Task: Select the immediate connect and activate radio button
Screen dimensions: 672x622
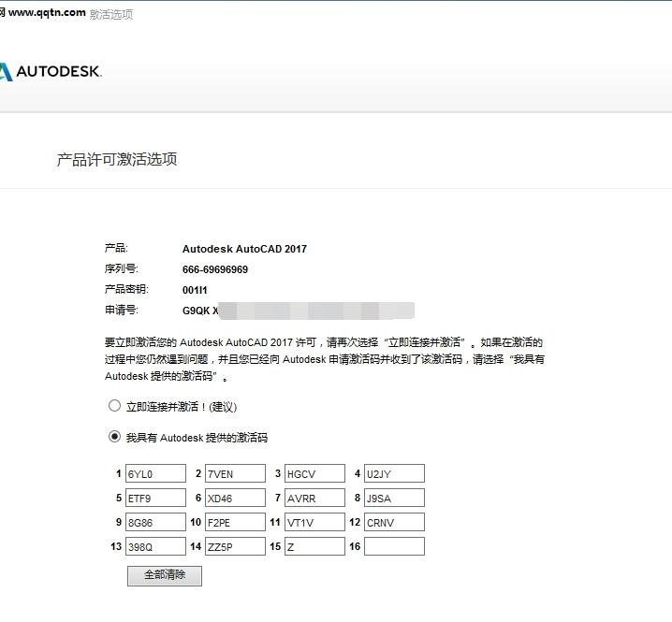Action: [x=114, y=406]
